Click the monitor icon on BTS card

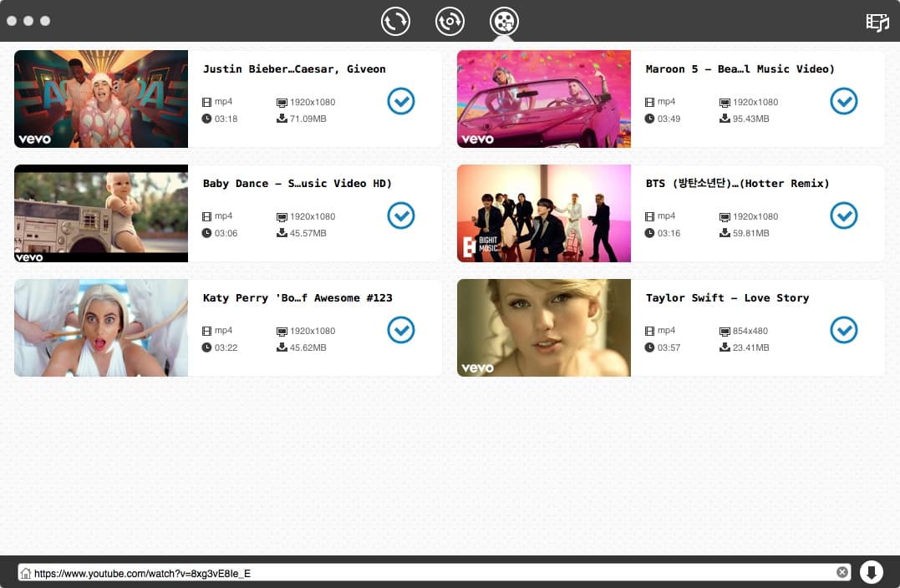[x=725, y=217]
